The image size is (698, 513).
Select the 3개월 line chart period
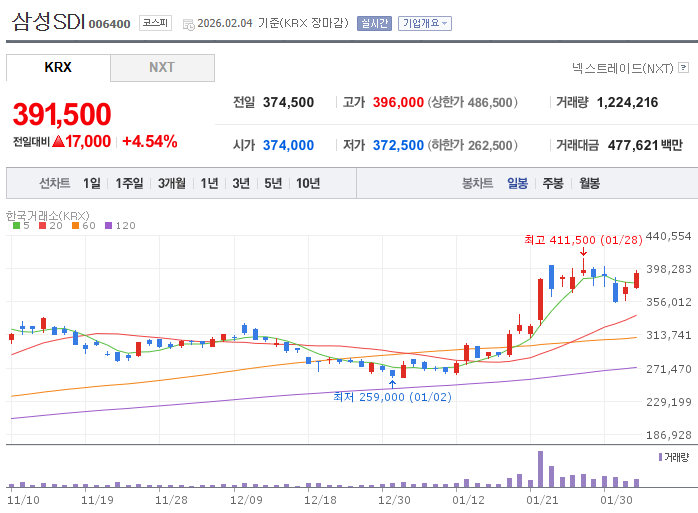(x=172, y=183)
